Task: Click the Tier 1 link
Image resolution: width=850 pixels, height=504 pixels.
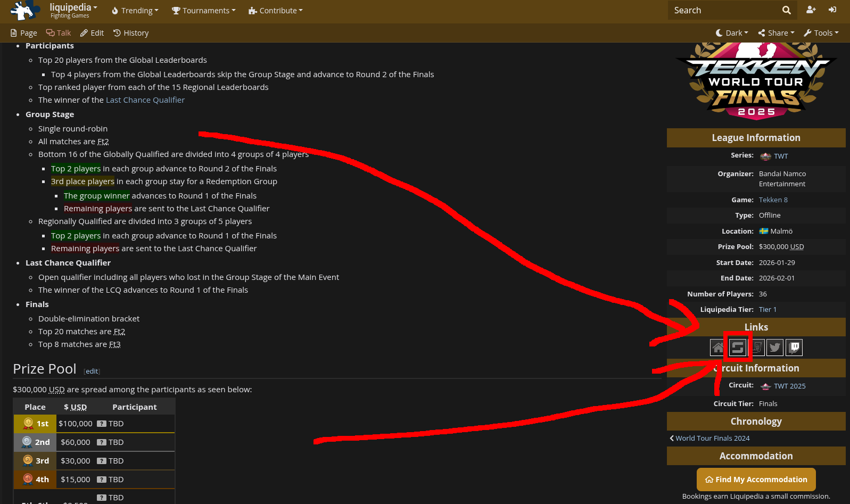Action: [x=768, y=309]
